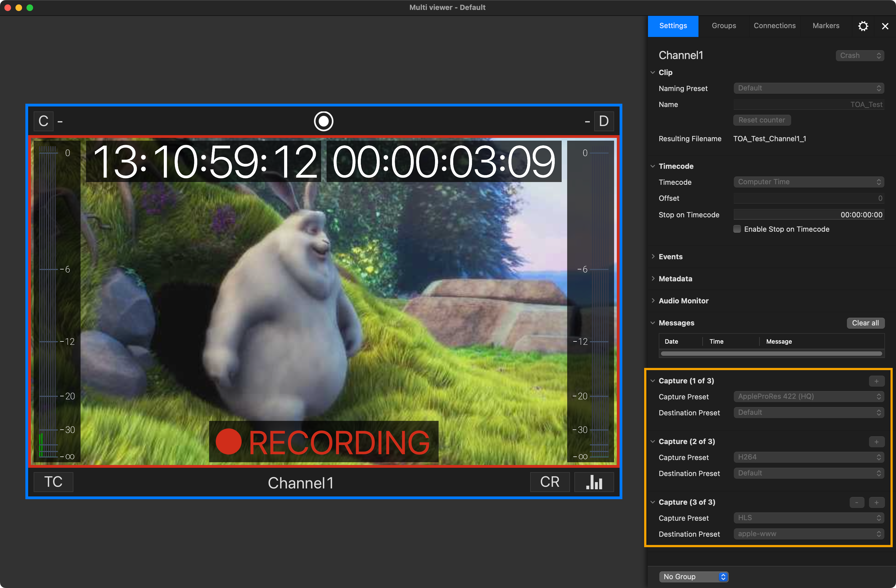Open Capture Preset H264 dropdown

[x=809, y=457]
